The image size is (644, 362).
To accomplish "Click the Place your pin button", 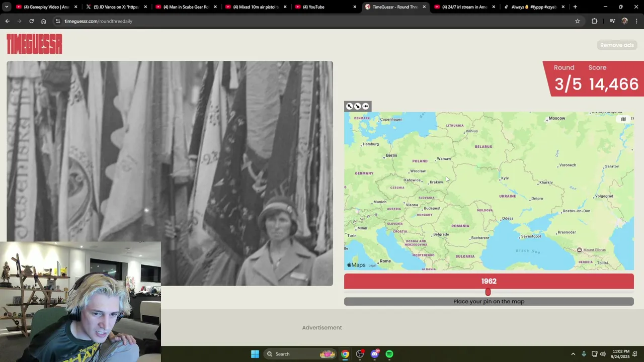I will (x=489, y=302).
